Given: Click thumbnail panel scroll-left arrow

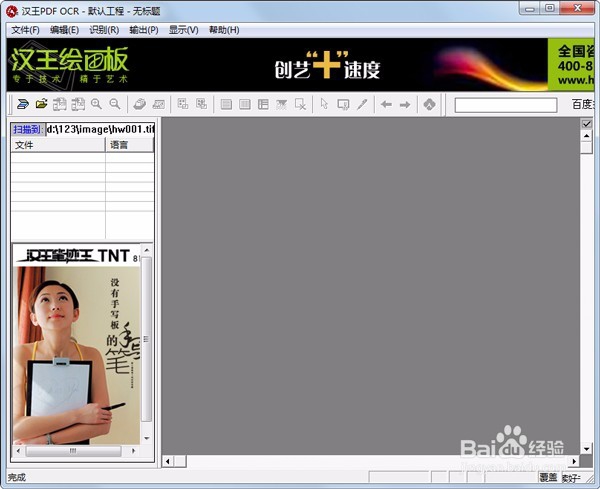Looking at the screenshot, I should click(18, 451).
